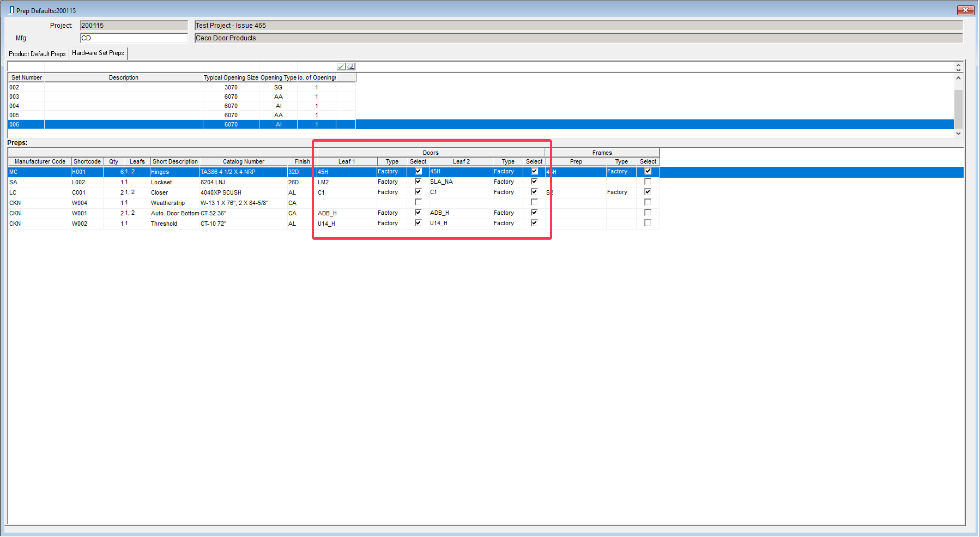
Task: Click the Prep Defaults title bar app icon
Action: pos(11,10)
